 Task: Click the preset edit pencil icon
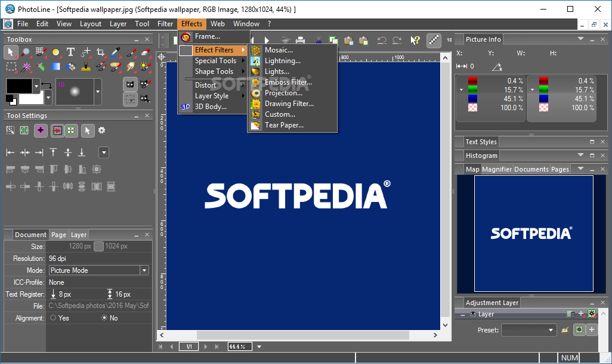[x=565, y=329]
